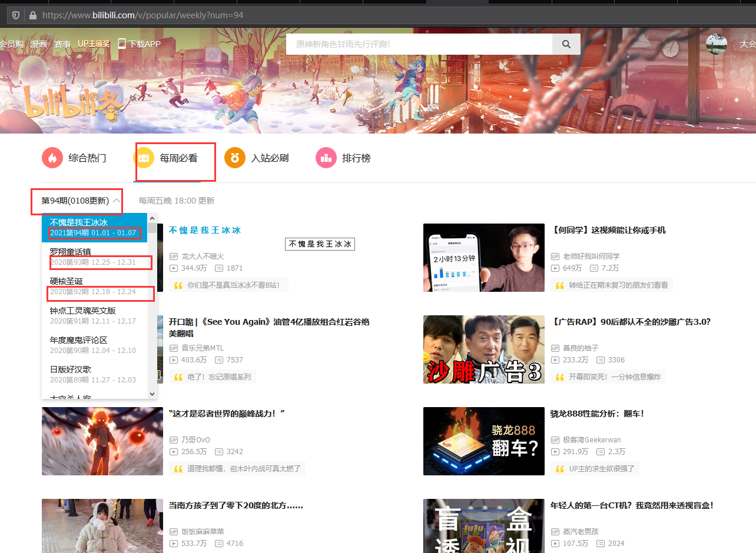The width and height of the screenshot is (756, 553).
Task: Click the search magnifier button
Action: pos(566,44)
